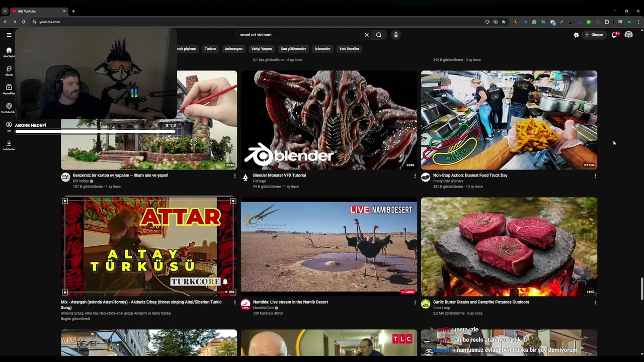Open more options for Garlic Butter Steaks

(595, 303)
